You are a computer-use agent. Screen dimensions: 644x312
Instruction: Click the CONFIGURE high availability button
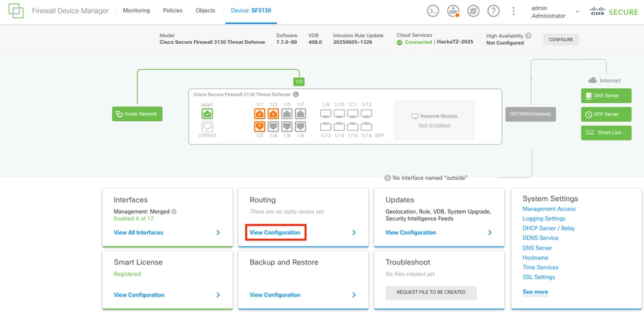point(561,40)
